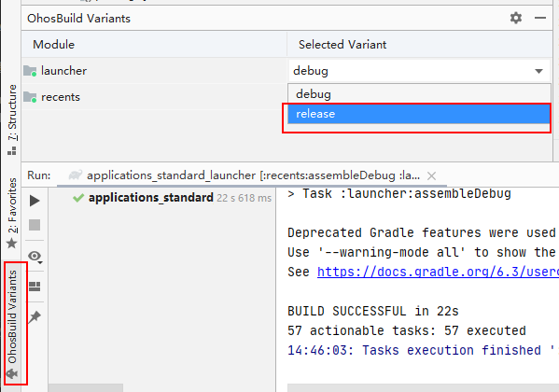Click the gray stop build icon
The image size is (559, 392).
(x=35, y=225)
